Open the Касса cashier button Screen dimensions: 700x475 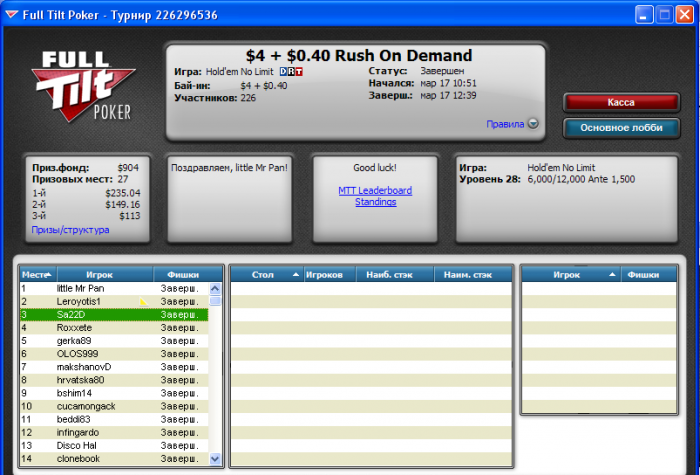coord(621,102)
